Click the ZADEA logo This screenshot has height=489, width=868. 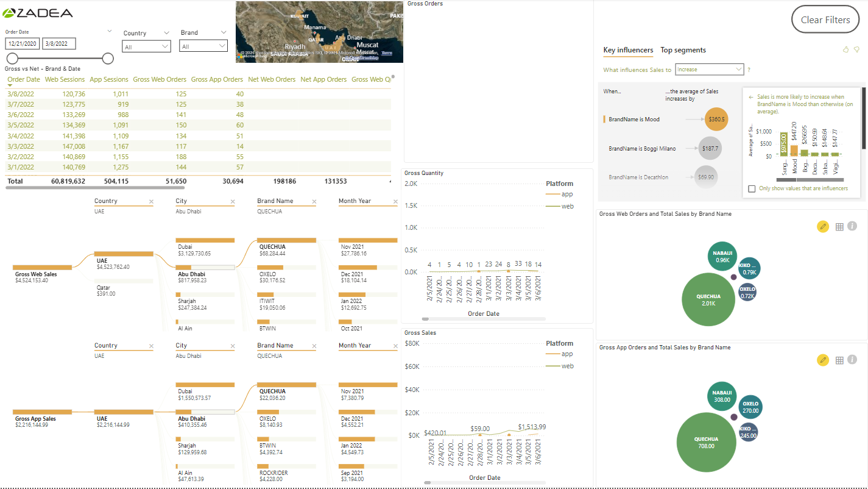pyautogui.click(x=37, y=13)
